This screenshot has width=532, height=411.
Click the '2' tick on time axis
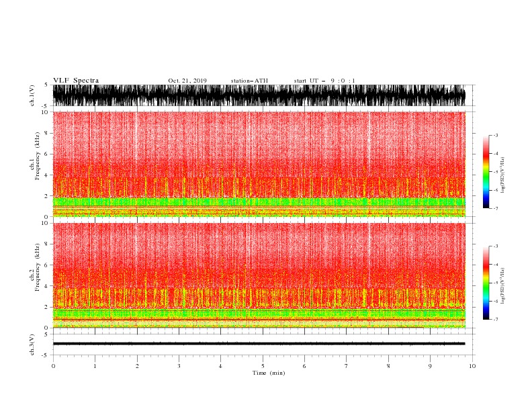(137, 366)
